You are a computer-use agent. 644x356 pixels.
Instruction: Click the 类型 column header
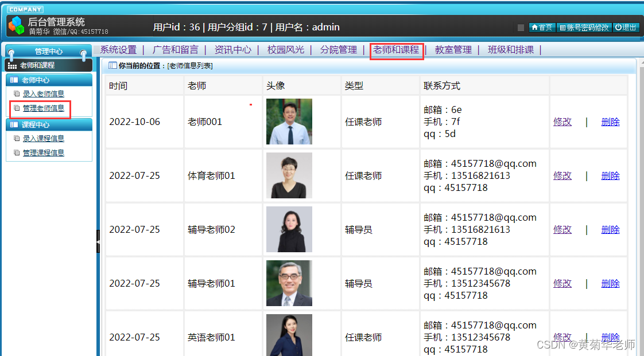click(354, 86)
